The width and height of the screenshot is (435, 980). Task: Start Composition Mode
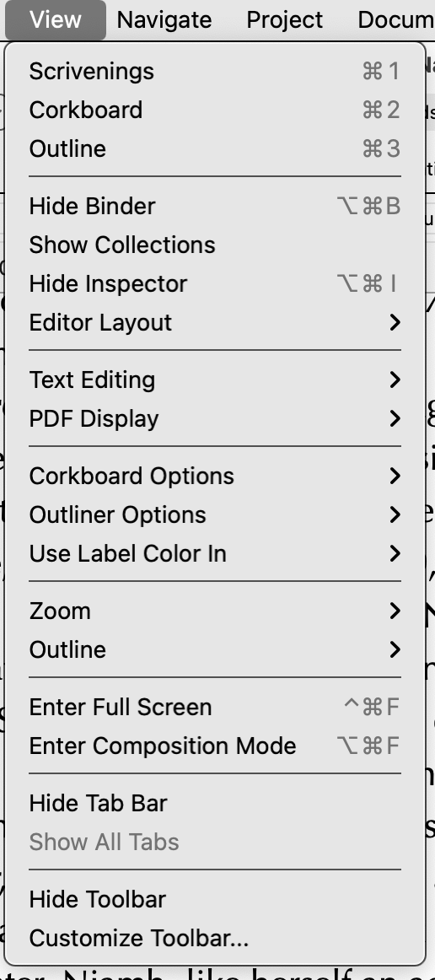[215, 746]
